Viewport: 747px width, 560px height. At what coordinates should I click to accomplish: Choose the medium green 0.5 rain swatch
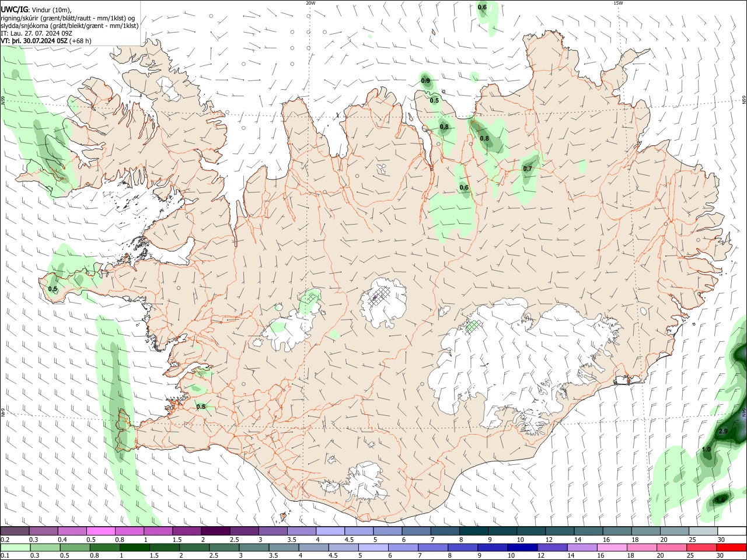point(74,547)
